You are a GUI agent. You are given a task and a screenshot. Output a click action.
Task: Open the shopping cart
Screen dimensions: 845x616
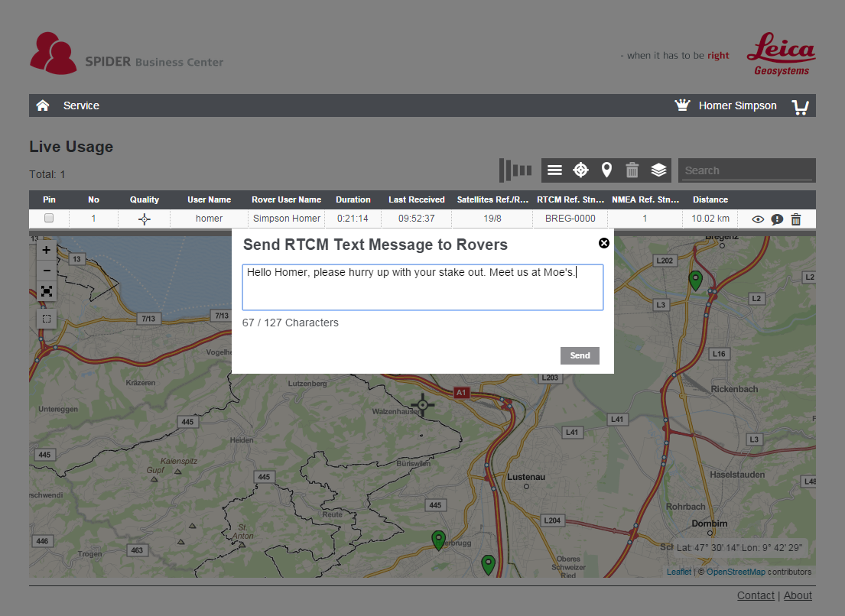click(x=800, y=106)
